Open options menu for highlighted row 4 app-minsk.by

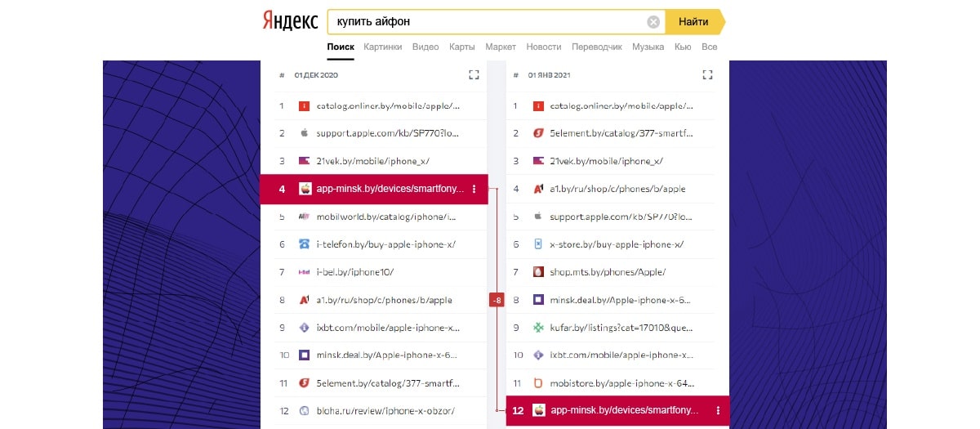point(474,189)
